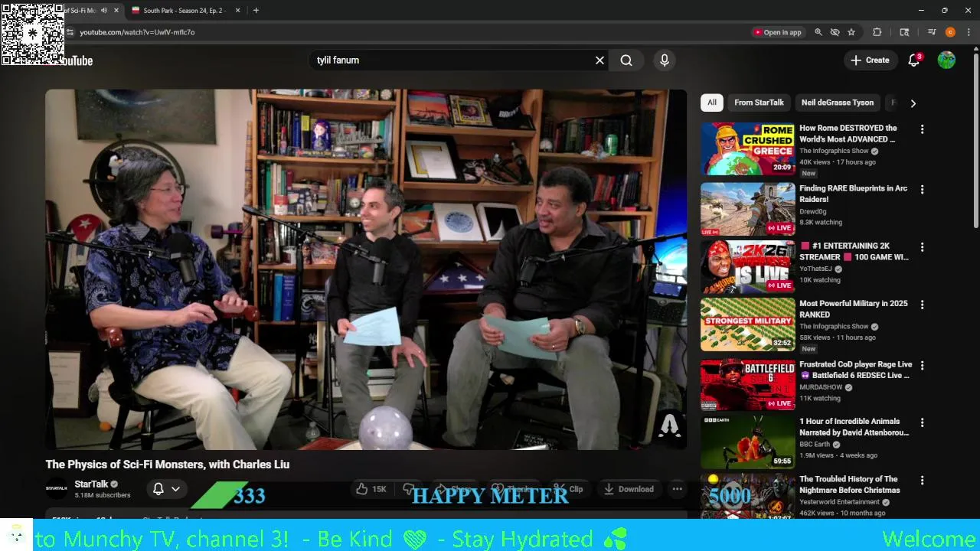This screenshot has width=980, height=551.
Task: Open the StarTalk channel name
Action: (91, 484)
